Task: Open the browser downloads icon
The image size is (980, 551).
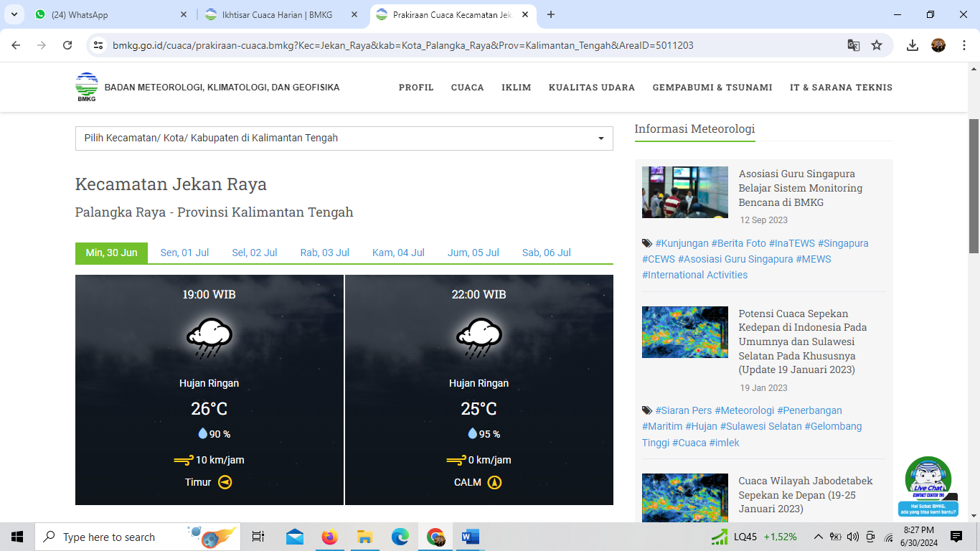Action: 913,45
